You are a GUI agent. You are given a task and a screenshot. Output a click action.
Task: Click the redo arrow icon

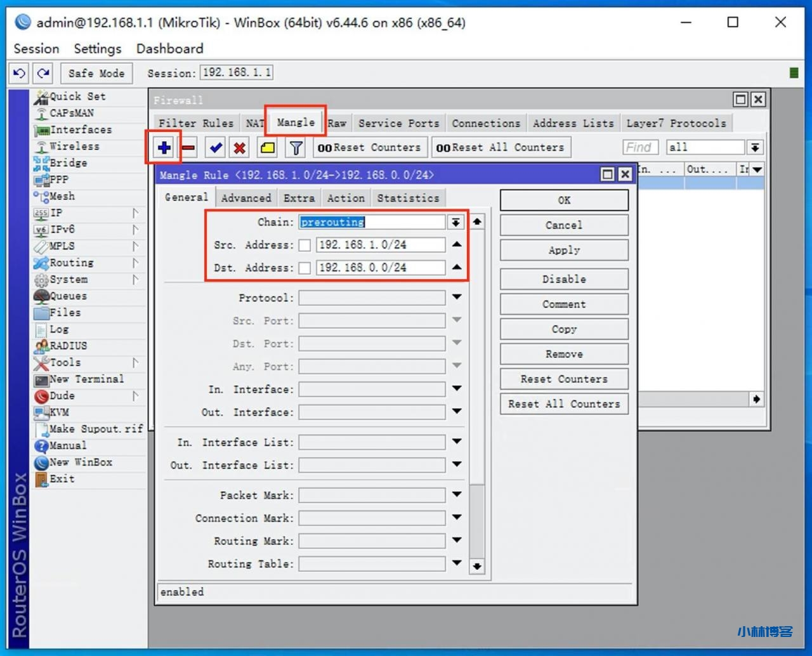click(x=43, y=74)
